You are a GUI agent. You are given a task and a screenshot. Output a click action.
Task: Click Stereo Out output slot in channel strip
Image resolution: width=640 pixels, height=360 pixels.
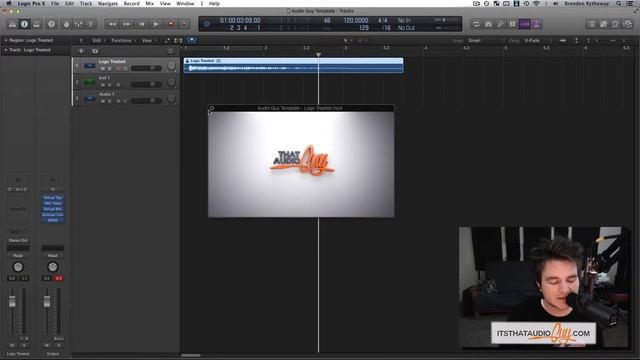(18, 240)
